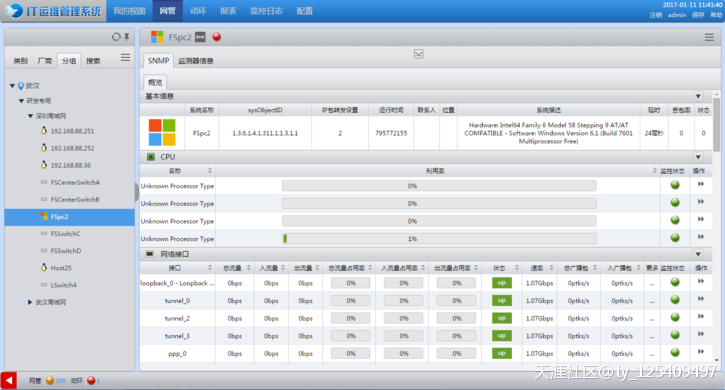Click the 注销 logout link
Image resolution: width=725 pixels, height=390 pixels.
(x=656, y=15)
